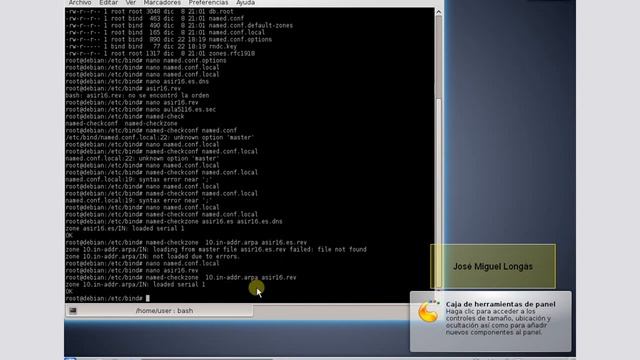Click the 'nano asir16.es.dns' command line
Viewport: 640px width, 360px height.
pyautogui.click(x=137, y=82)
